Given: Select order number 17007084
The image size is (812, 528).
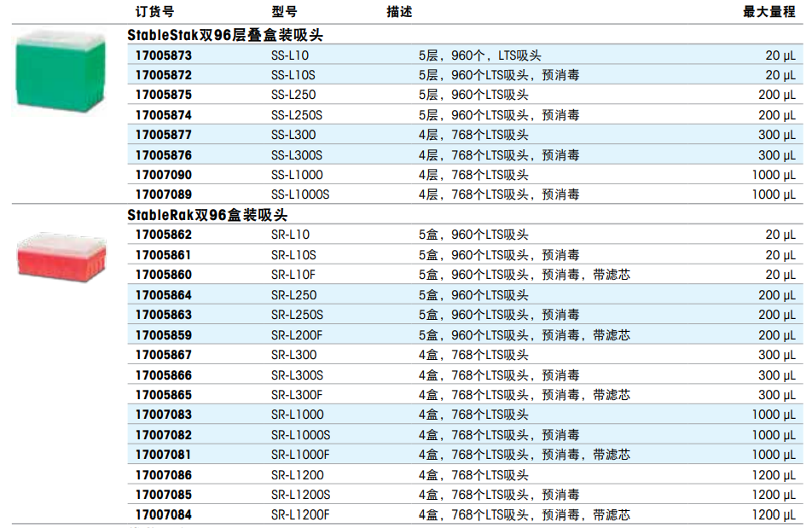Looking at the screenshot, I should (x=164, y=514).
